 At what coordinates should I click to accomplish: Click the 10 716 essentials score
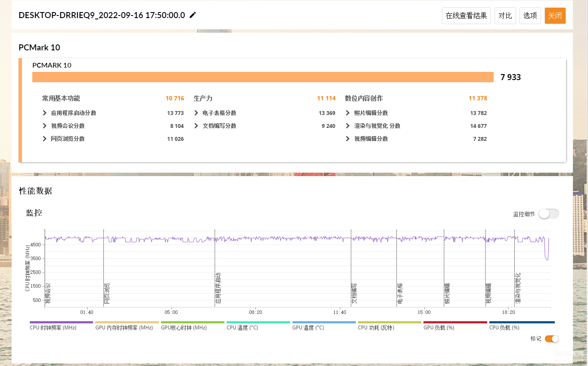pyautogui.click(x=175, y=98)
